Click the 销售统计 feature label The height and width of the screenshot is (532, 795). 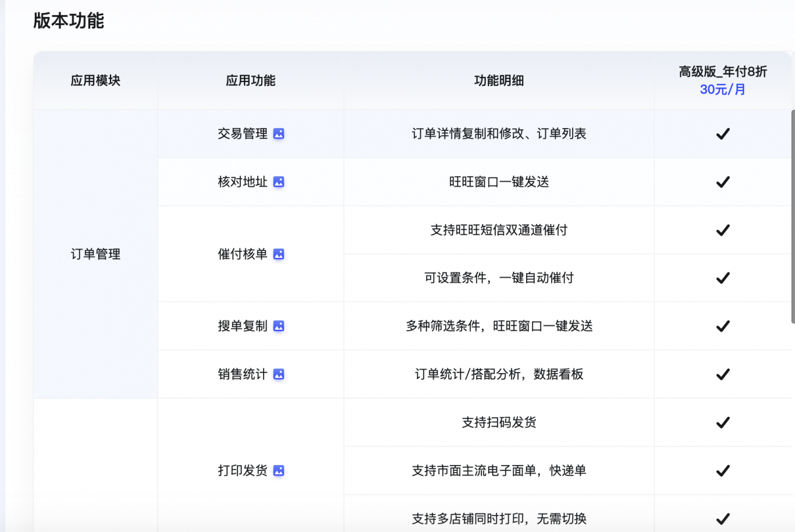[x=243, y=374]
